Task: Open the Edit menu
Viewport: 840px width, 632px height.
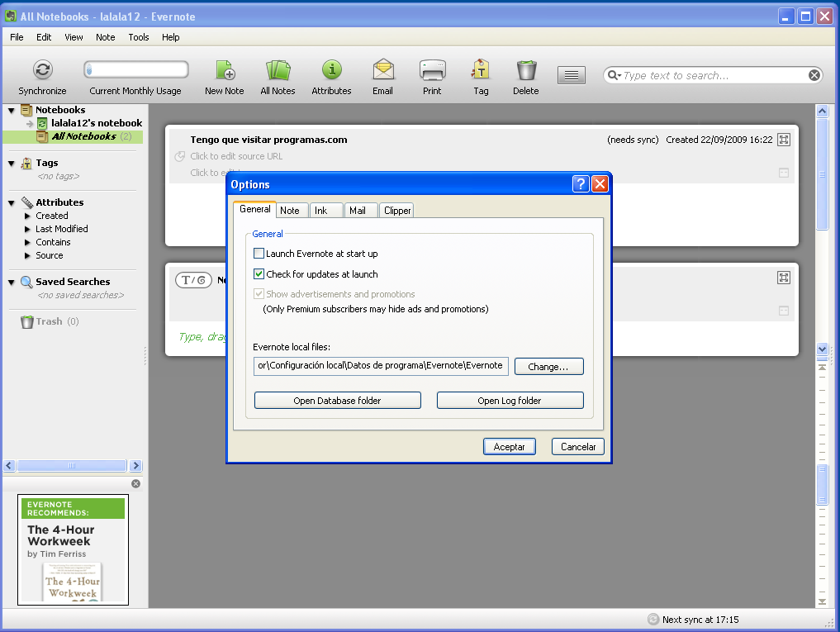Action: (x=44, y=37)
